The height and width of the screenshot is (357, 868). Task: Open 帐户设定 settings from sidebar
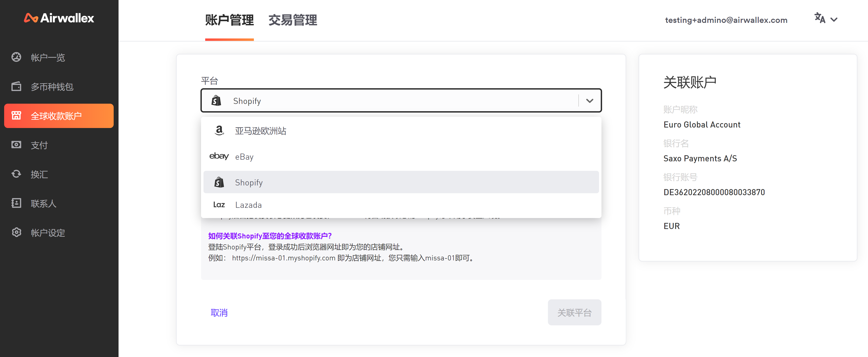coord(16,232)
